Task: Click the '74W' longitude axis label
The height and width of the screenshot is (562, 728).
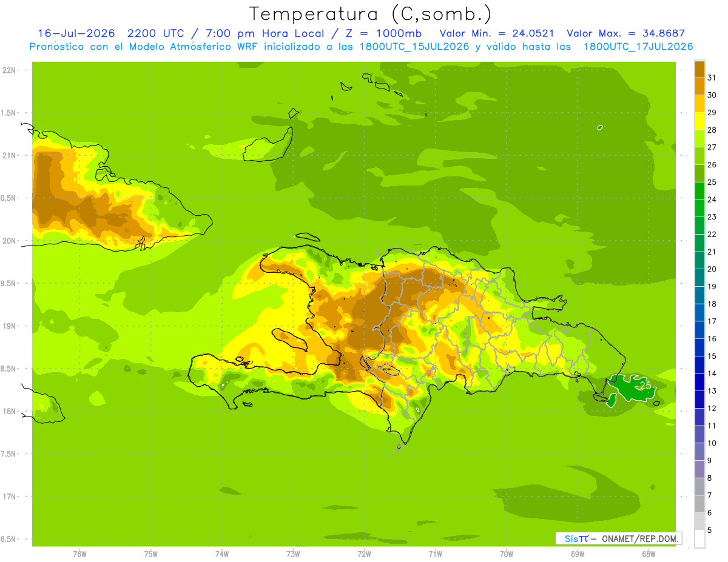Action: tap(222, 554)
